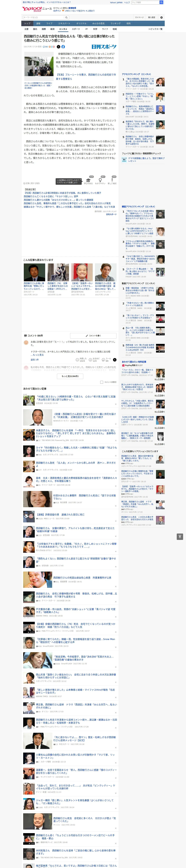This screenshot has height=868, width=186.
Task: Open the 経済 category
Action: tap(52, 29)
